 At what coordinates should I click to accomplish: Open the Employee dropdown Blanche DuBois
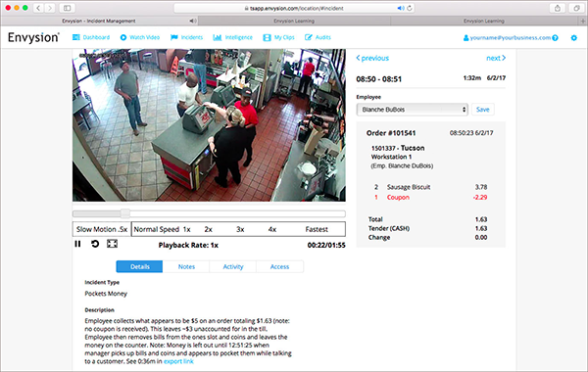413,110
